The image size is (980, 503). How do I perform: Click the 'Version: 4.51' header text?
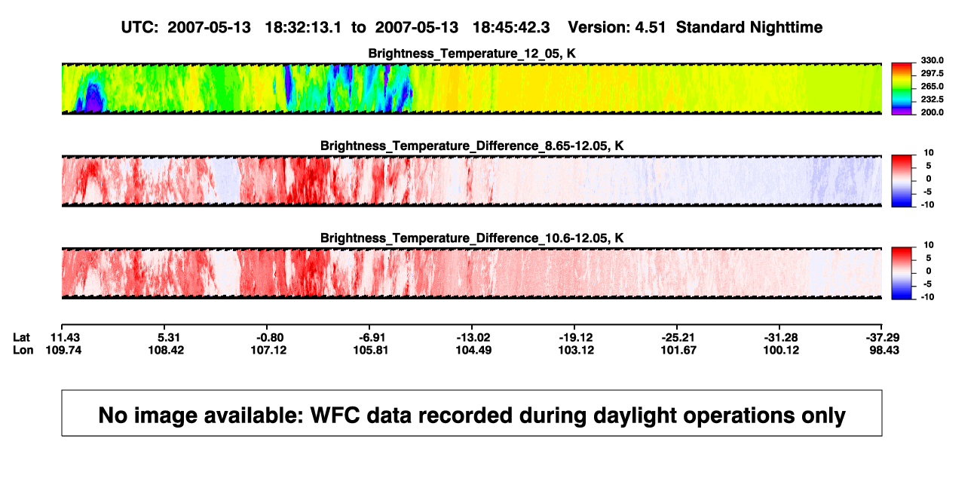(x=618, y=27)
